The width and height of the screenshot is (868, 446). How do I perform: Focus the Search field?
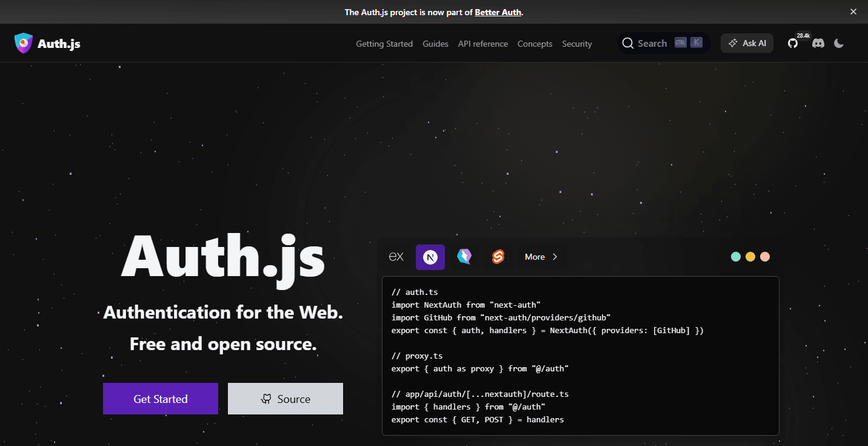tap(664, 43)
